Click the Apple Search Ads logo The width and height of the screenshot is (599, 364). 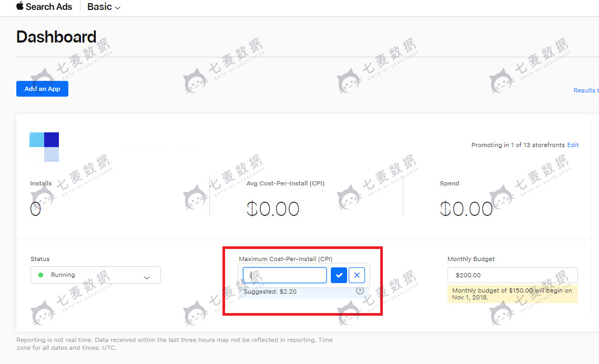point(44,7)
